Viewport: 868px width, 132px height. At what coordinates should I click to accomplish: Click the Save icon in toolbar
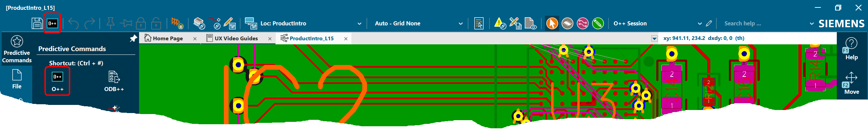[37, 23]
